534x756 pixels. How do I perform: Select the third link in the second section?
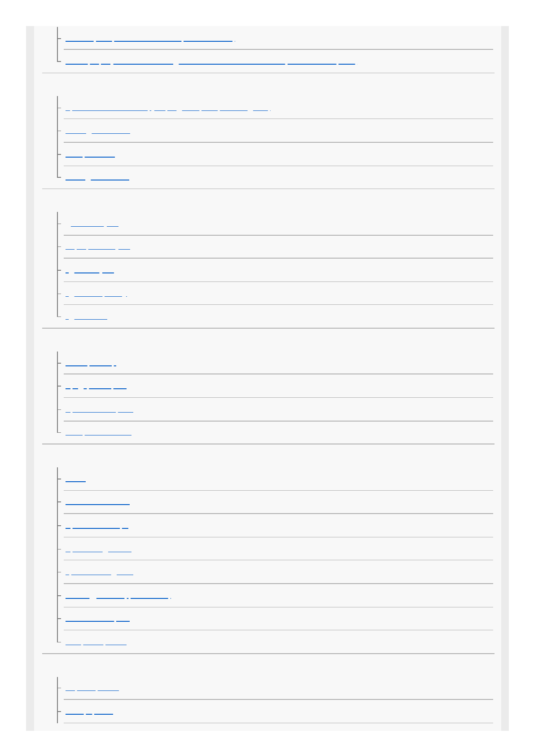pos(90,156)
